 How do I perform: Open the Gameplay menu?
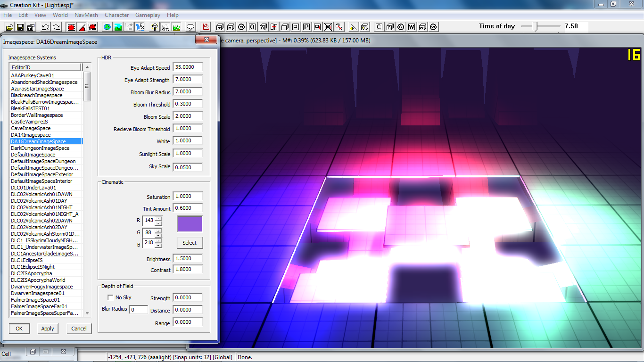148,15
